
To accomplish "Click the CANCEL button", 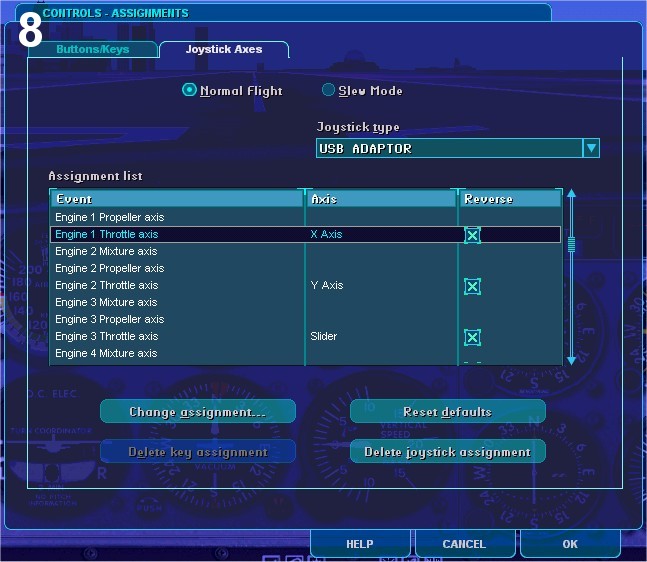I will click(x=465, y=543).
